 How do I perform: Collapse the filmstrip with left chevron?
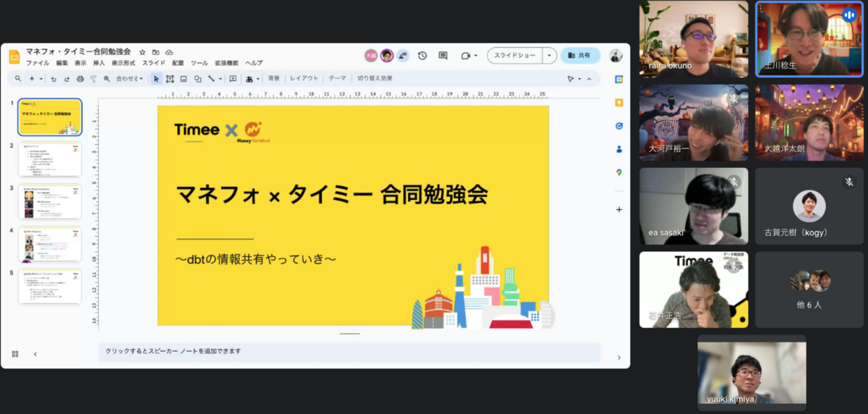coord(35,354)
